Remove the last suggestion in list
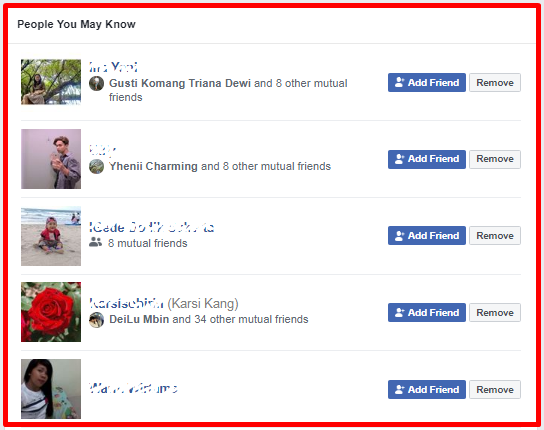 (495, 389)
